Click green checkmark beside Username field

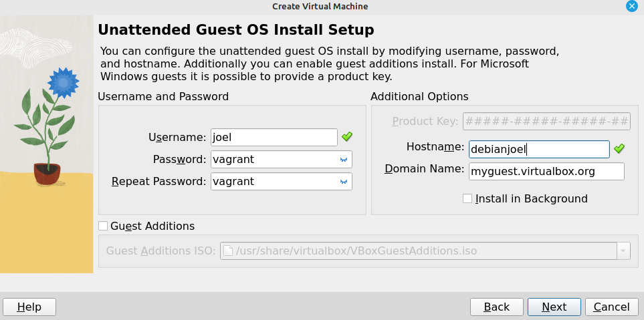pyautogui.click(x=347, y=137)
